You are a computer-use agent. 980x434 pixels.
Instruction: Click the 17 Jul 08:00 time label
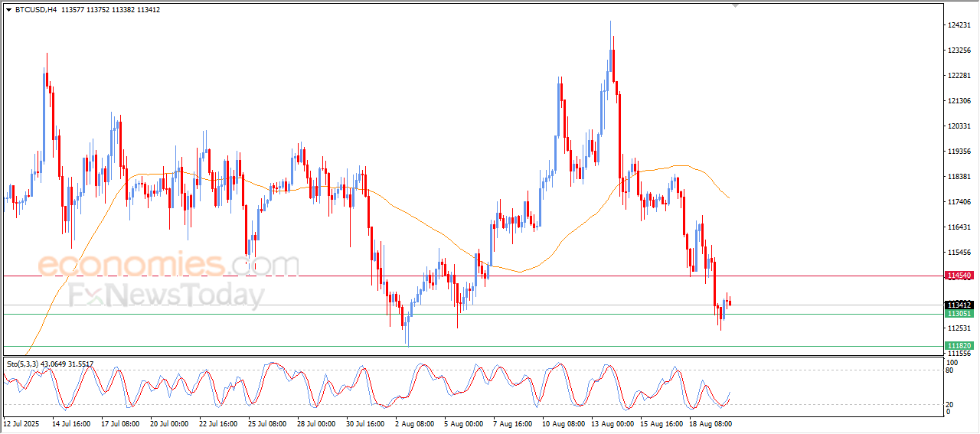120,423
